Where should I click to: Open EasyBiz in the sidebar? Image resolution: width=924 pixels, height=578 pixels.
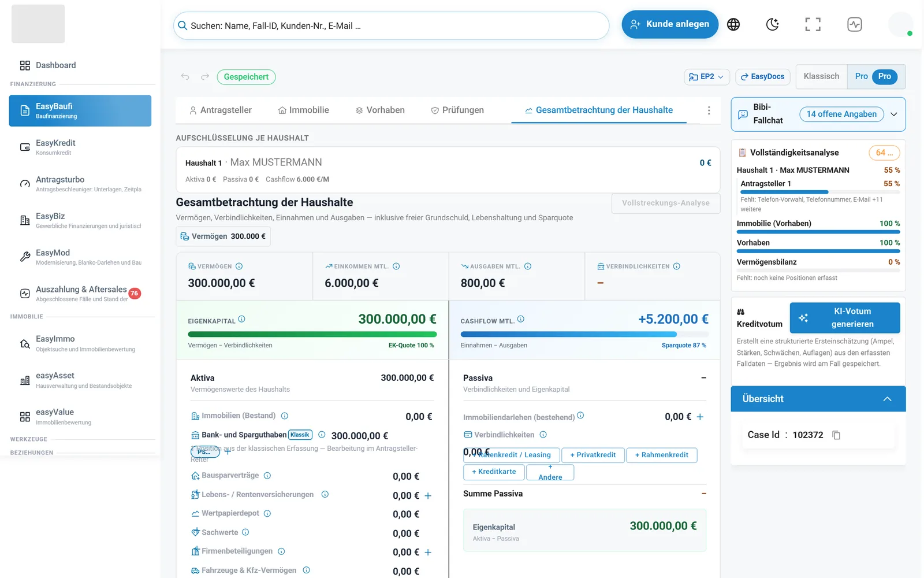[80, 220]
